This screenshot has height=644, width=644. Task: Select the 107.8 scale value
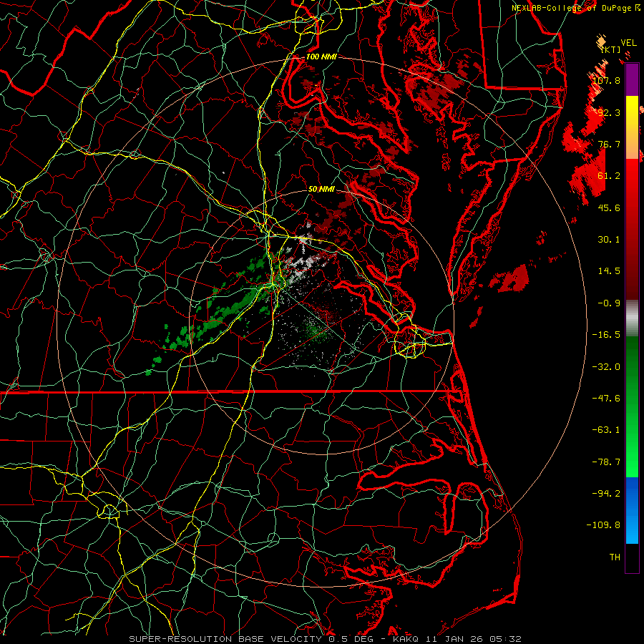pos(607,80)
